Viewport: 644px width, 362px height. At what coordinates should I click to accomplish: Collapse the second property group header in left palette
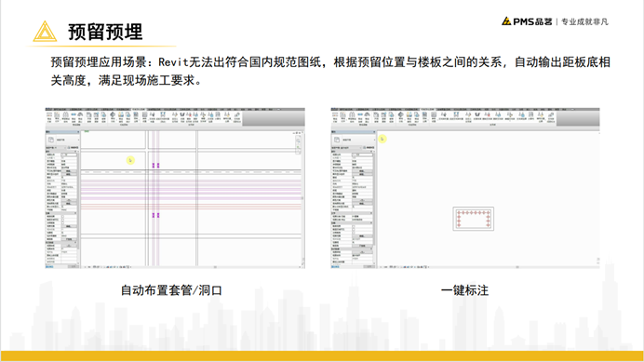[61, 213]
